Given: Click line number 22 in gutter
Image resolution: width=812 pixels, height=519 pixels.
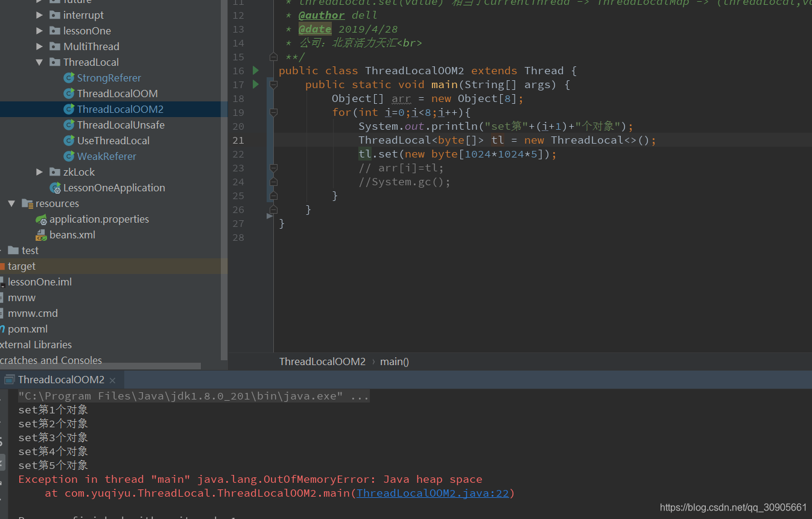Looking at the screenshot, I should 238,154.
